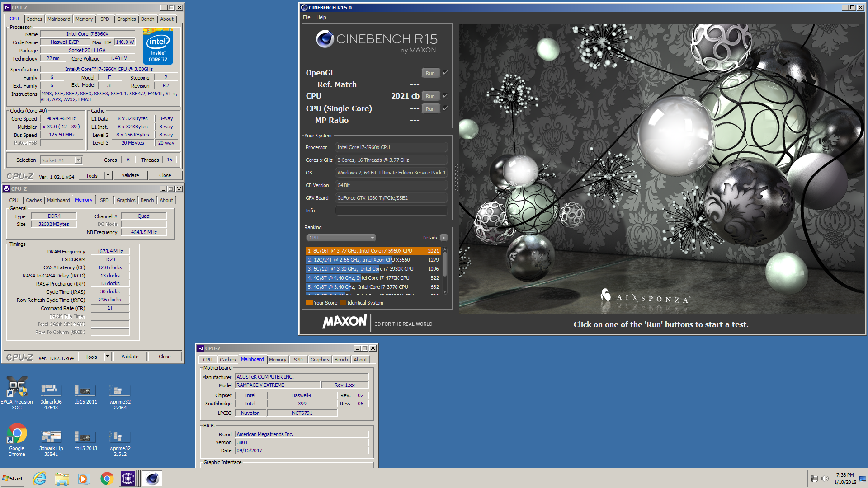
Task: Run the CPU Single Core benchmark
Action: (x=430, y=108)
